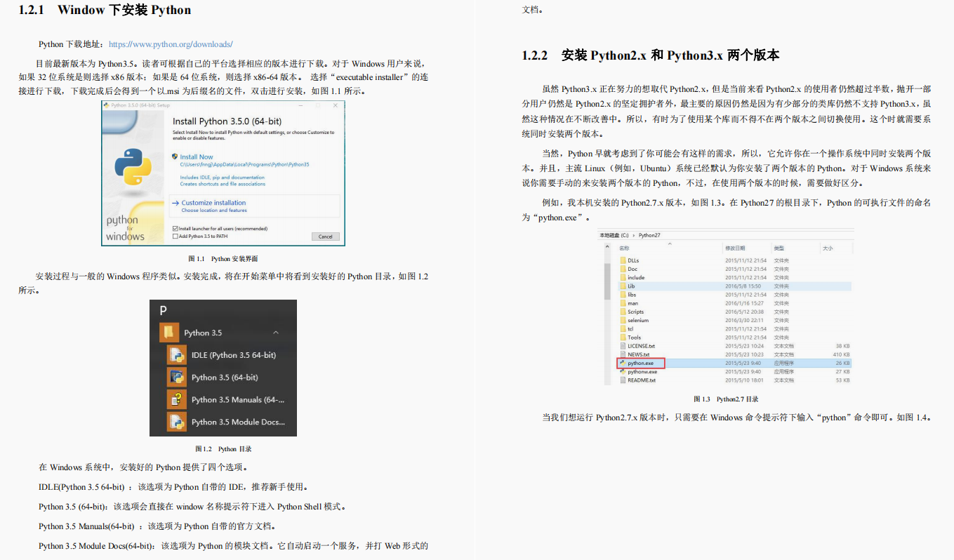Click the Python 3.5 folder icon in Start menu
Screen dimensions: 954x560
pyautogui.click(x=168, y=333)
